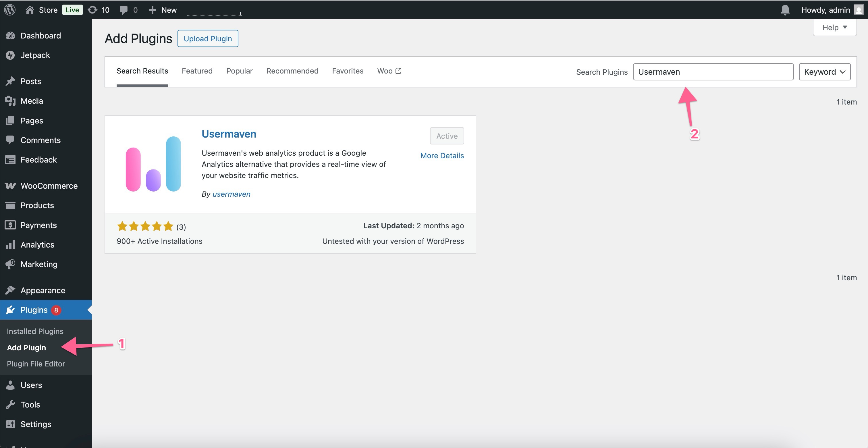This screenshot has height=448, width=868.
Task: Click the Upload Plugin button
Action: point(208,38)
